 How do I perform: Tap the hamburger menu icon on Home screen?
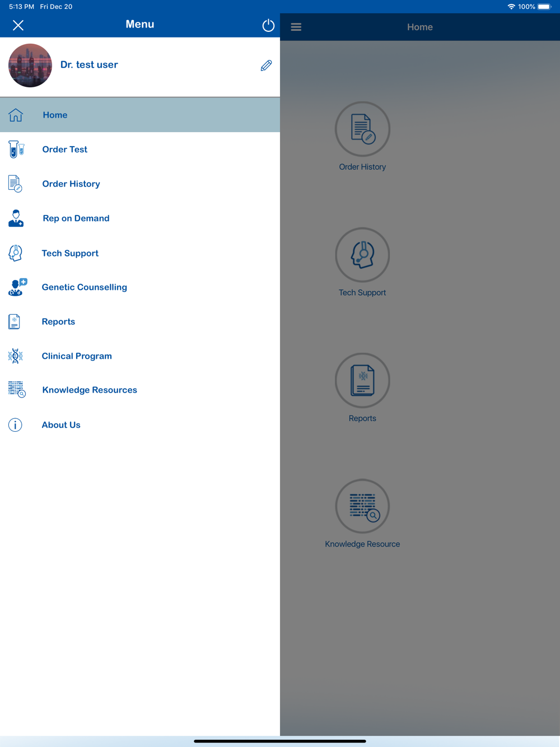(x=296, y=27)
